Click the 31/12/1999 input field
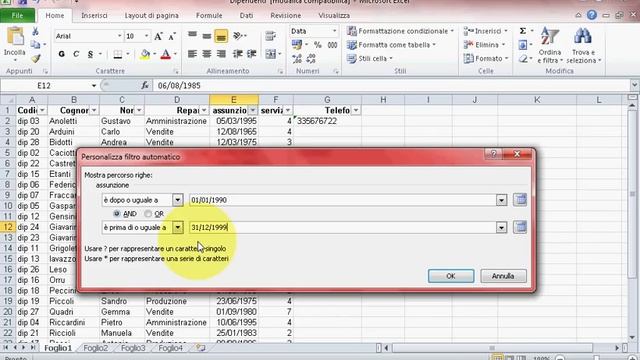640x360 pixels. point(342,227)
